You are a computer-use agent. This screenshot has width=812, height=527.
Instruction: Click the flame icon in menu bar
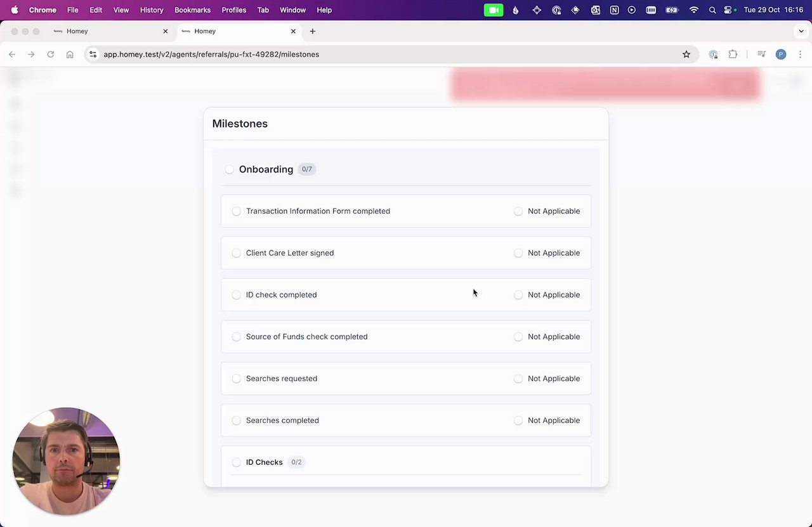point(516,10)
